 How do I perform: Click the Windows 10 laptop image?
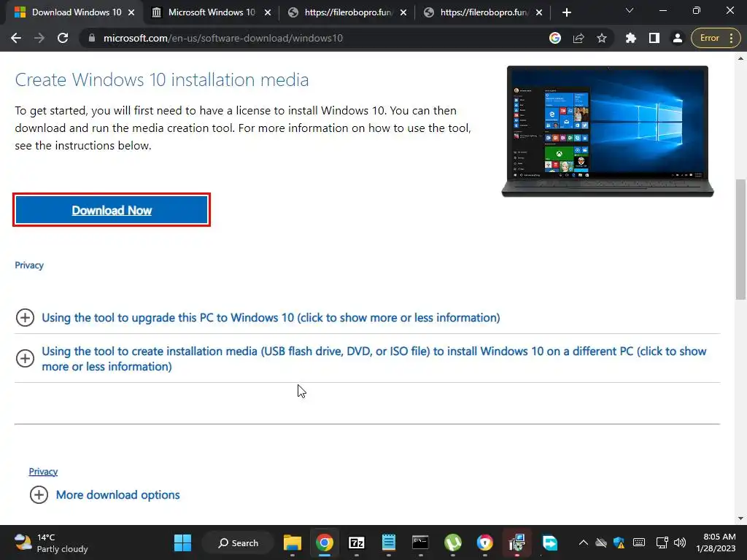(608, 131)
